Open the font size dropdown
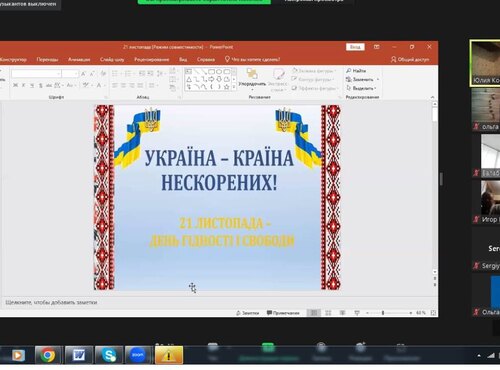500x370 pixels. (76, 73)
